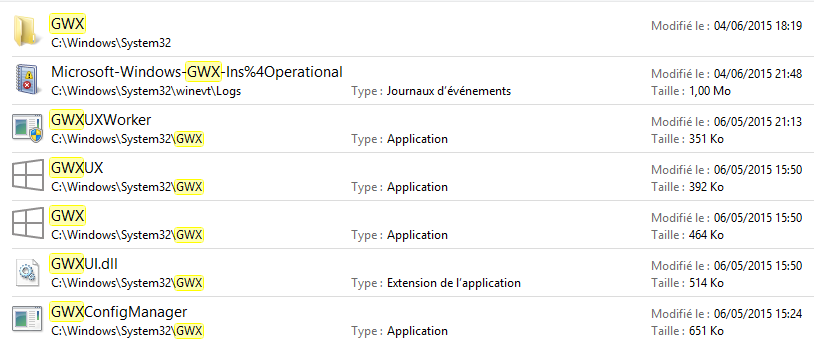
Task: Select the GWX application name with 464 Ko size
Action: pos(67,216)
